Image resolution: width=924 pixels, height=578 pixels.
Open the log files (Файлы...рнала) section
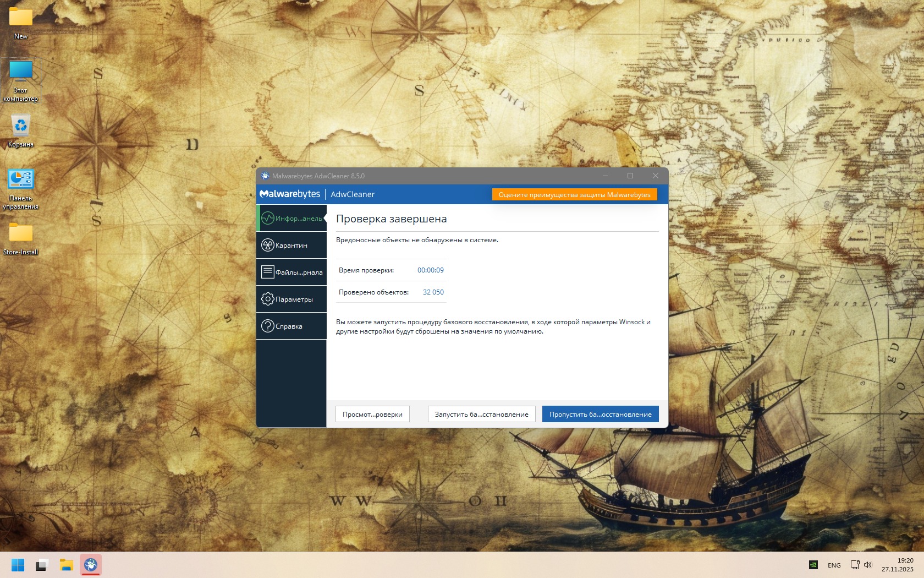pyautogui.click(x=291, y=272)
